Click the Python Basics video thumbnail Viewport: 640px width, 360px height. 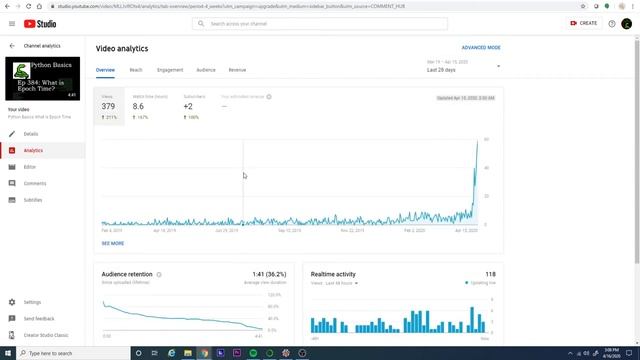click(42, 79)
